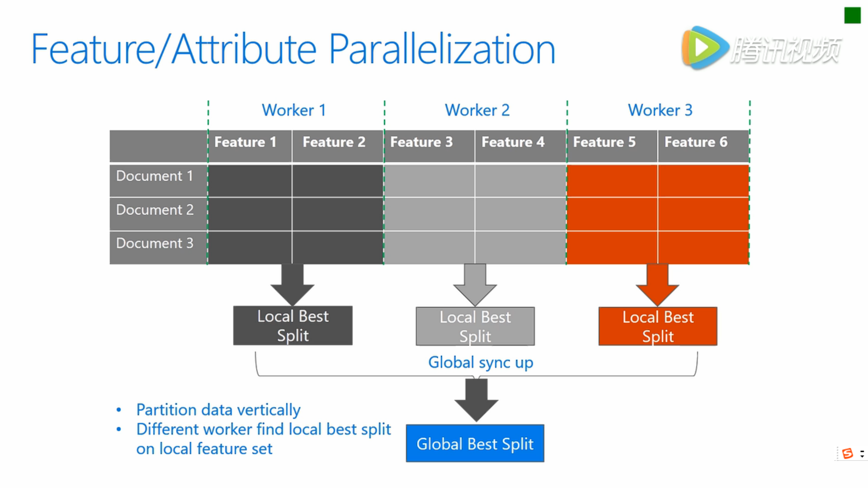
Task: Click the Feature 5 column header
Action: (612, 146)
